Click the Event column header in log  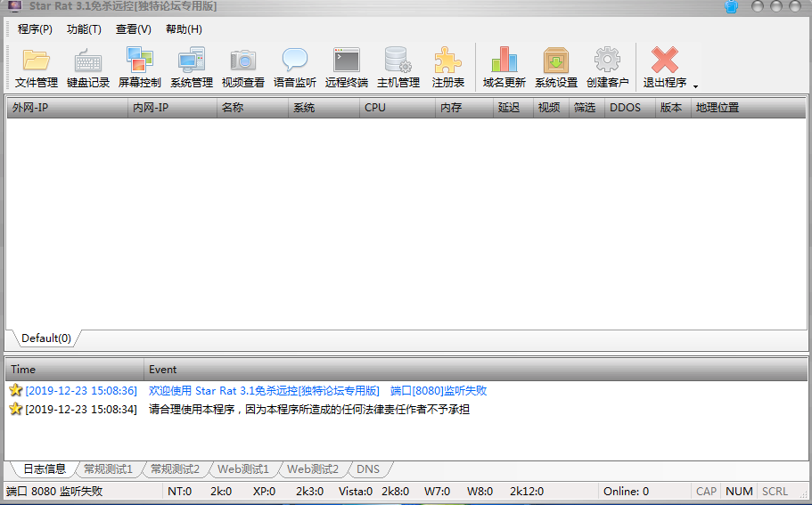point(475,370)
